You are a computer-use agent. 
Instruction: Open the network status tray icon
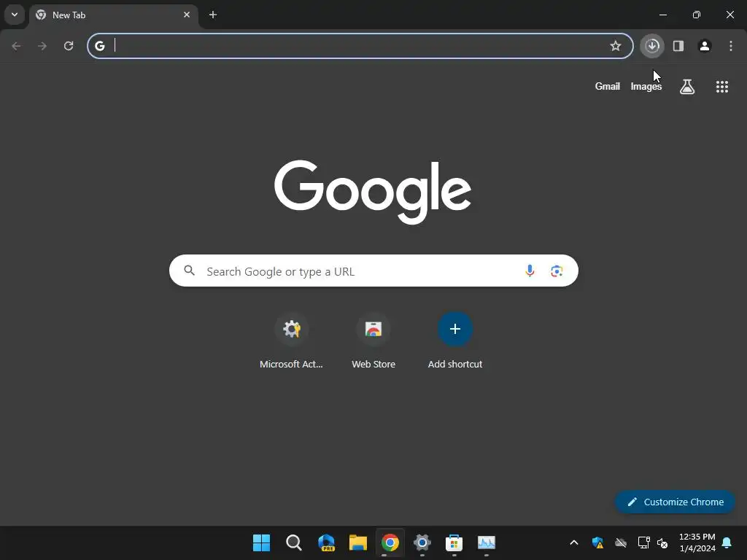pos(643,542)
